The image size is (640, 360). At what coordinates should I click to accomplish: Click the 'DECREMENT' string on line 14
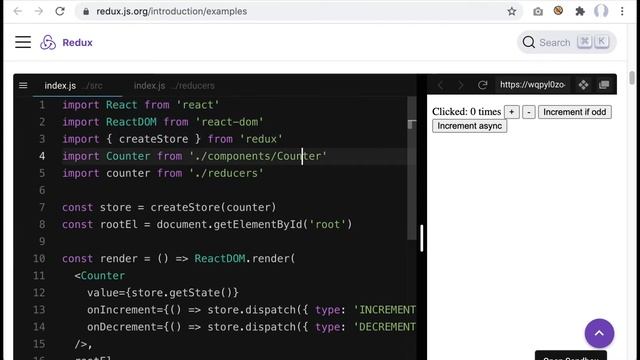384,327
